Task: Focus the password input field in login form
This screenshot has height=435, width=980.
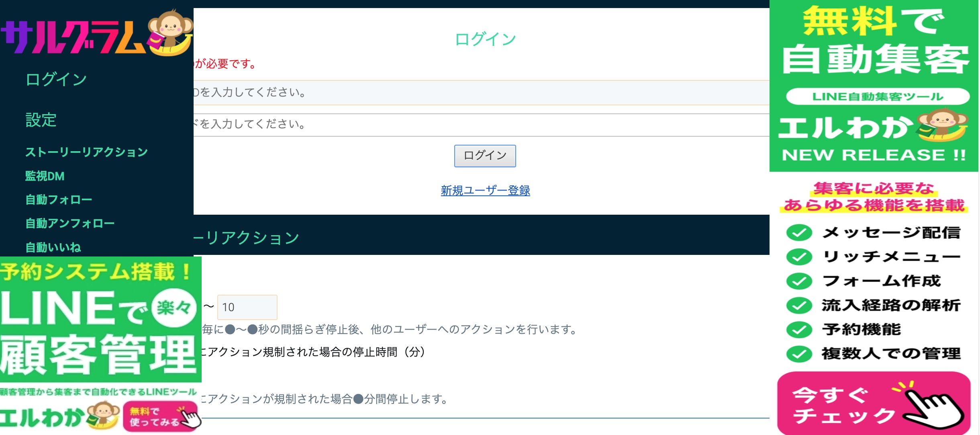Action: pos(481,125)
